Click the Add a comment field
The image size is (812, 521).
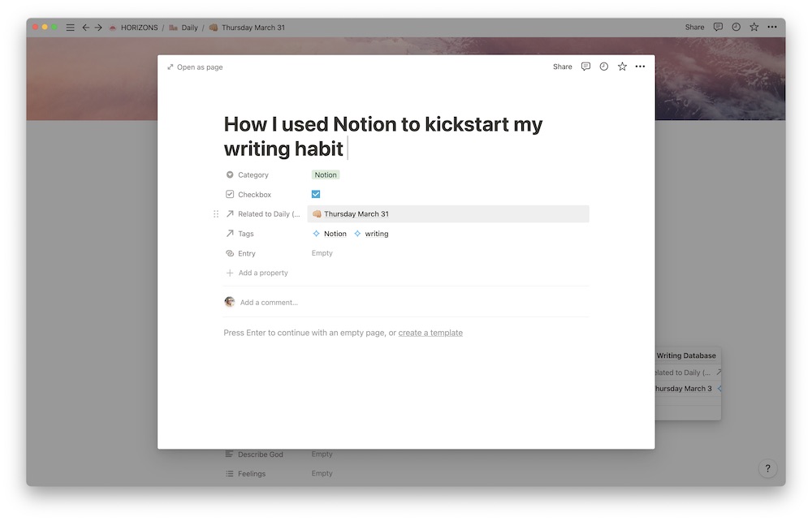point(269,302)
